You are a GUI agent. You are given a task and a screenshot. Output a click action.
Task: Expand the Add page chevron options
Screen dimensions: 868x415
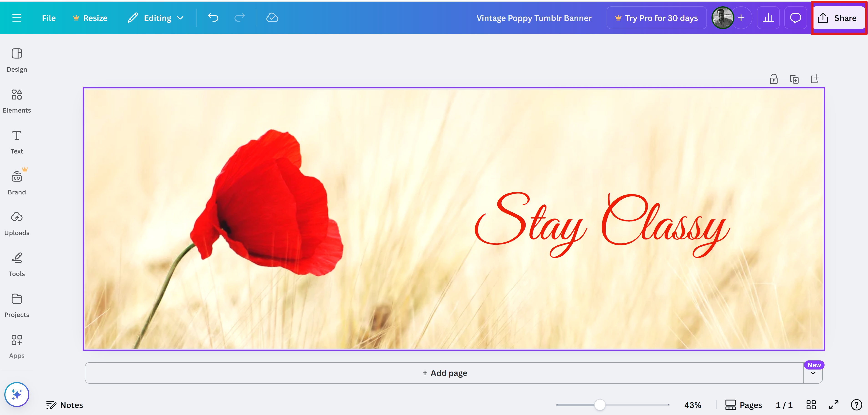pos(813,373)
